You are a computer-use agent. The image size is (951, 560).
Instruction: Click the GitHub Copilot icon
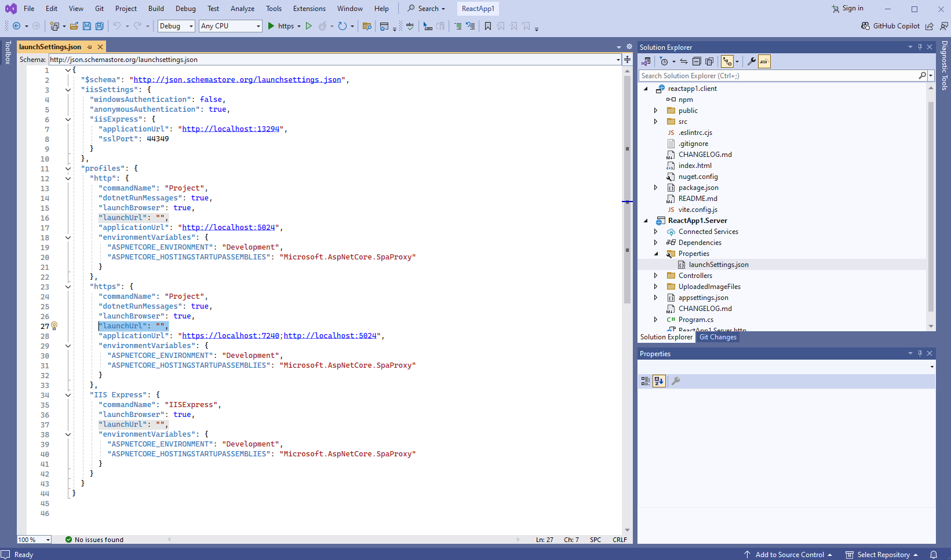(865, 26)
